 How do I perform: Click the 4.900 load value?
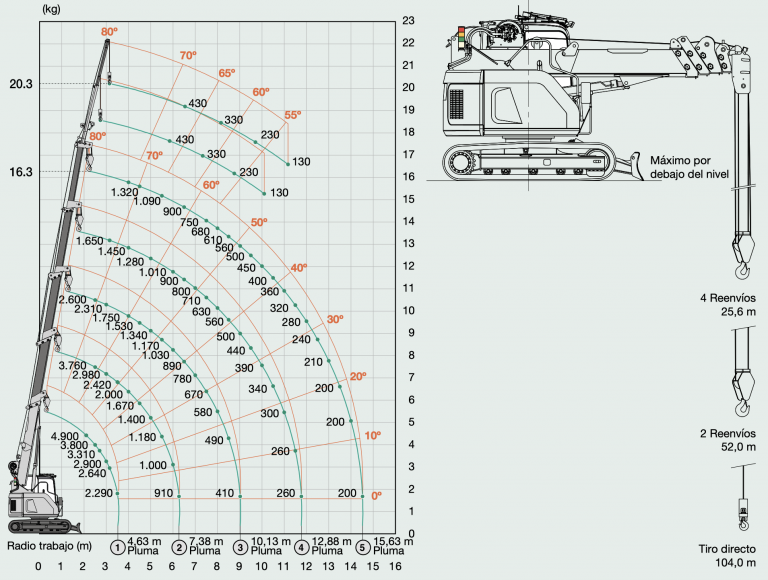[65, 436]
